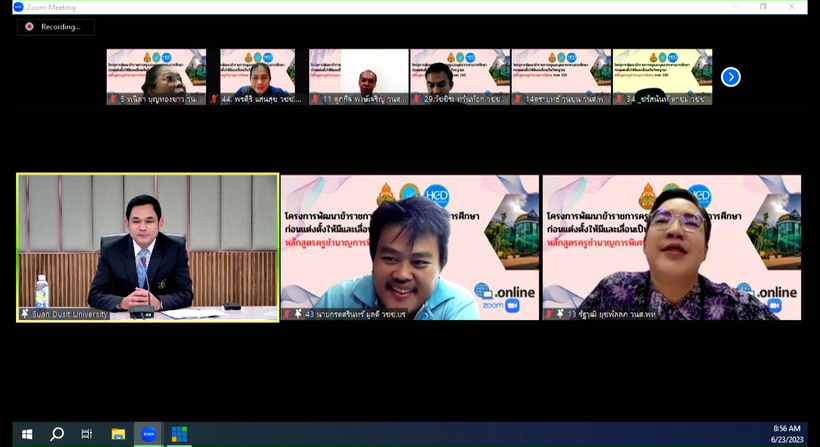
Task: Click the 'Zoom Meeting' window title text
Action: click(51, 7)
